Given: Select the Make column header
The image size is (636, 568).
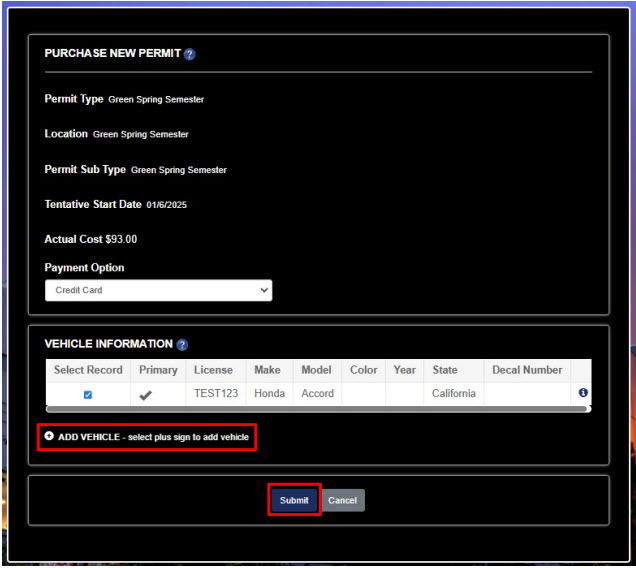Looking at the screenshot, I should click(x=267, y=370).
